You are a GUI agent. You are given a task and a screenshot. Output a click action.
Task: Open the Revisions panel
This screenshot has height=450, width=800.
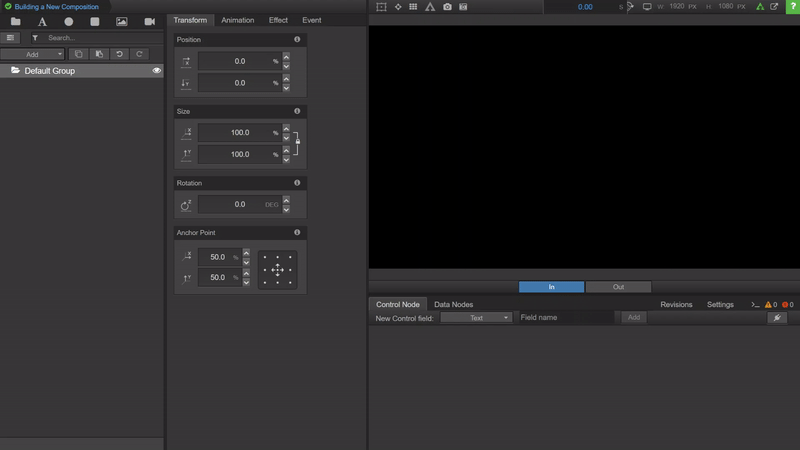pyautogui.click(x=676, y=304)
